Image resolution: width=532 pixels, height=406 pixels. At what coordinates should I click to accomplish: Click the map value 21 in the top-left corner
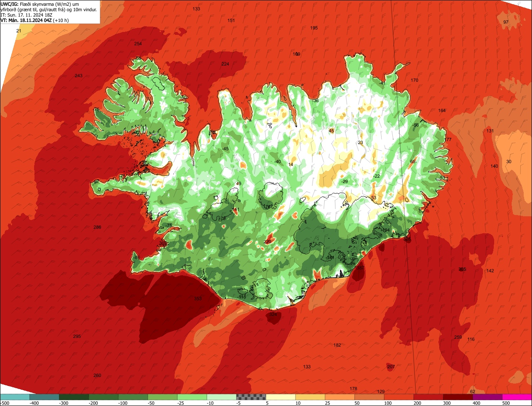click(x=19, y=31)
